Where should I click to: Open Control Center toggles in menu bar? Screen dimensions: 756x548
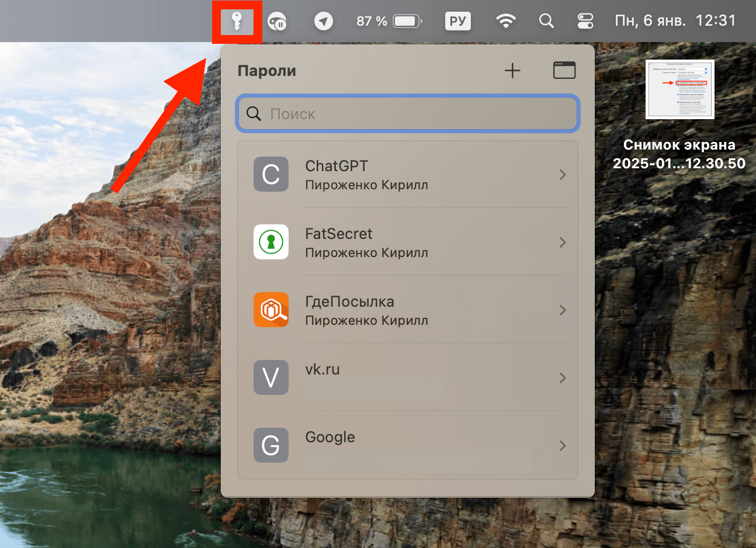585,22
